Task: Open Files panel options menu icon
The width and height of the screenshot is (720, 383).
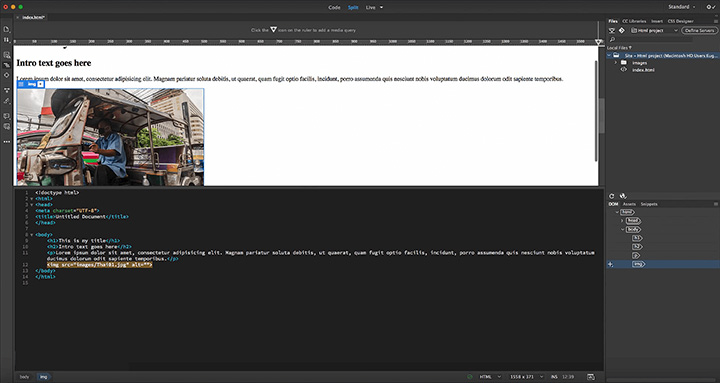Action: coord(715,21)
